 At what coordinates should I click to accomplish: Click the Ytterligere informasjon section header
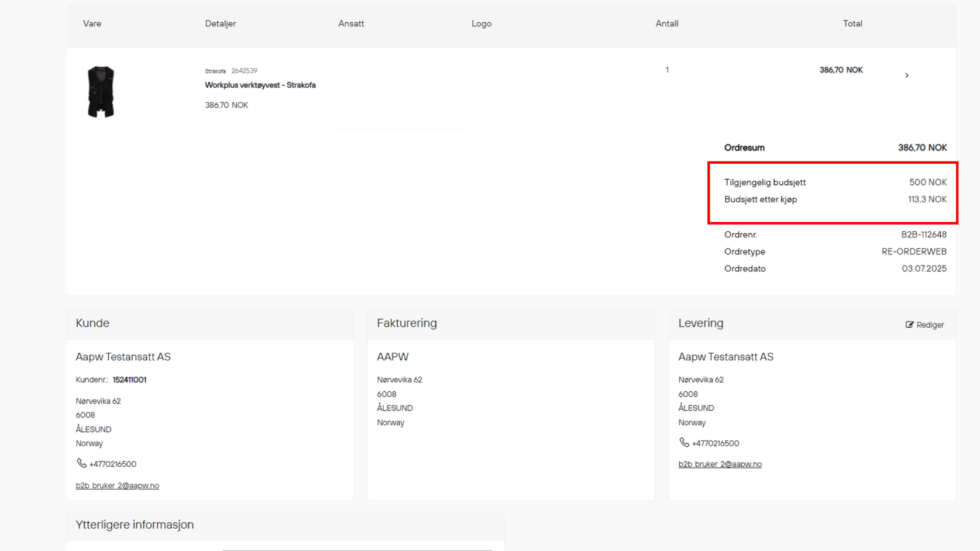coord(135,525)
